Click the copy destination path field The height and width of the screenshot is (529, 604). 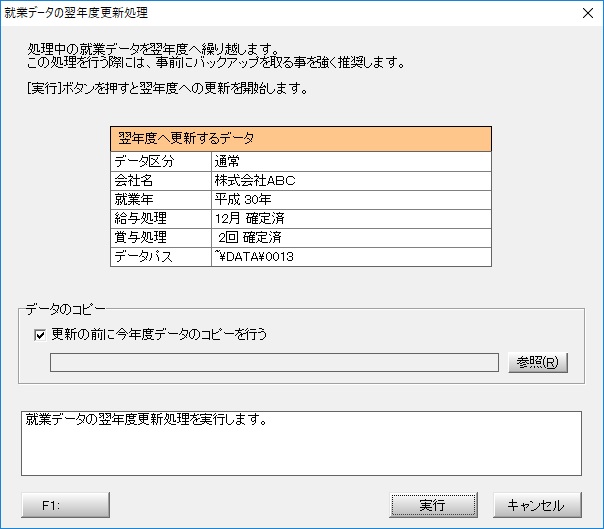coord(274,363)
